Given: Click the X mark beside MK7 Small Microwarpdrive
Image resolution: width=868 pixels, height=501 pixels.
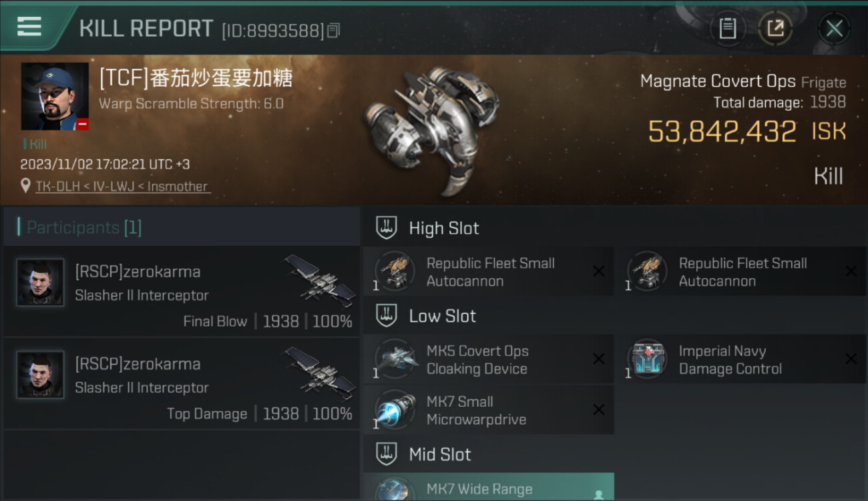Looking at the screenshot, I should click(599, 410).
